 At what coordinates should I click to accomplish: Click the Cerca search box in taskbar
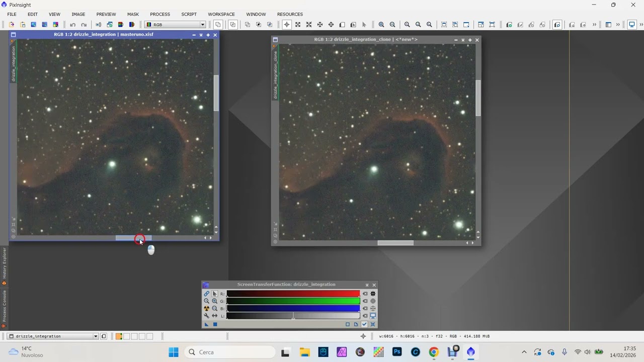(x=230, y=352)
